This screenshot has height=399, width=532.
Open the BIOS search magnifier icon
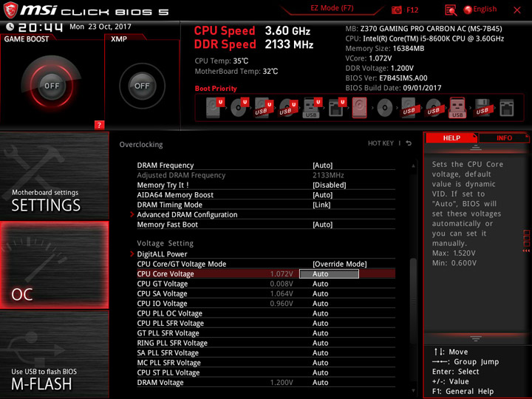click(x=451, y=10)
